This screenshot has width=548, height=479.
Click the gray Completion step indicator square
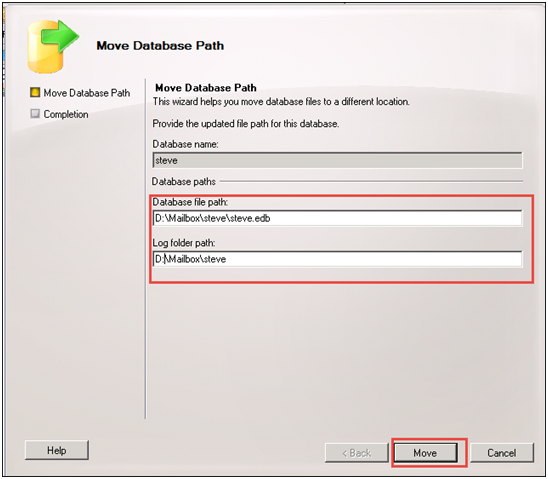pos(35,114)
